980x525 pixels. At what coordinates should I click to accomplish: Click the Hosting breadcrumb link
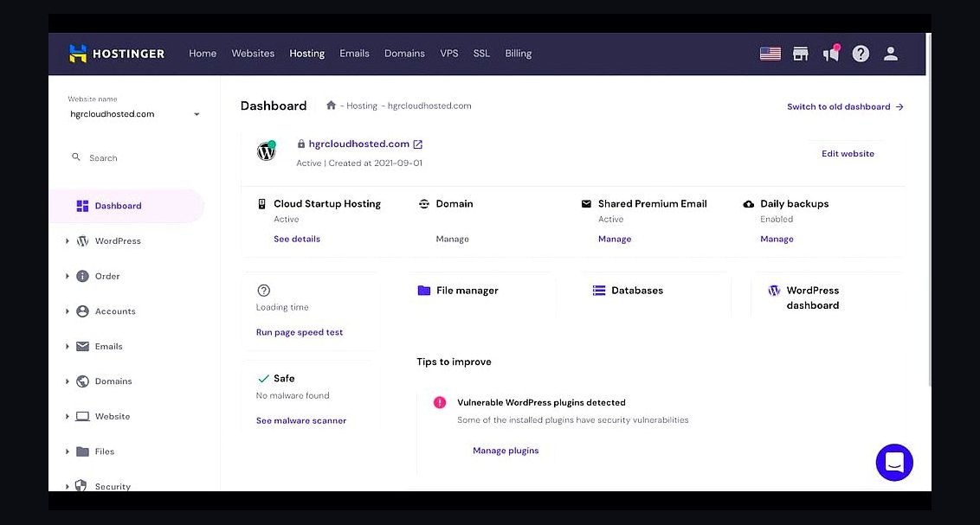pyautogui.click(x=362, y=106)
